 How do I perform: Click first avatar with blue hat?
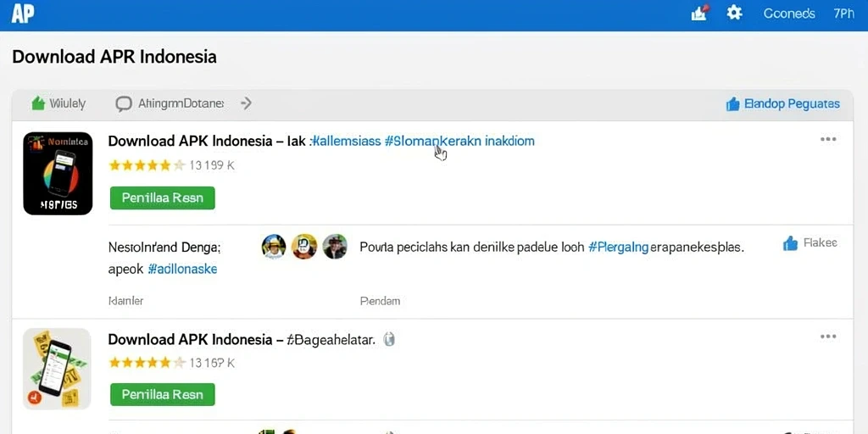tap(274, 247)
